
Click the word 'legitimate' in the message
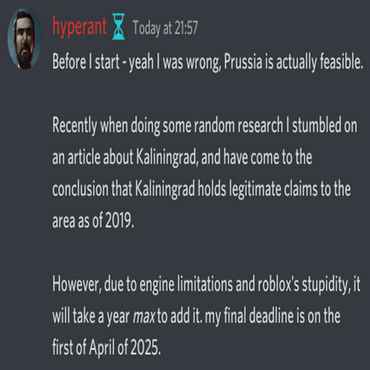pyautogui.click(x=255, y=190)
